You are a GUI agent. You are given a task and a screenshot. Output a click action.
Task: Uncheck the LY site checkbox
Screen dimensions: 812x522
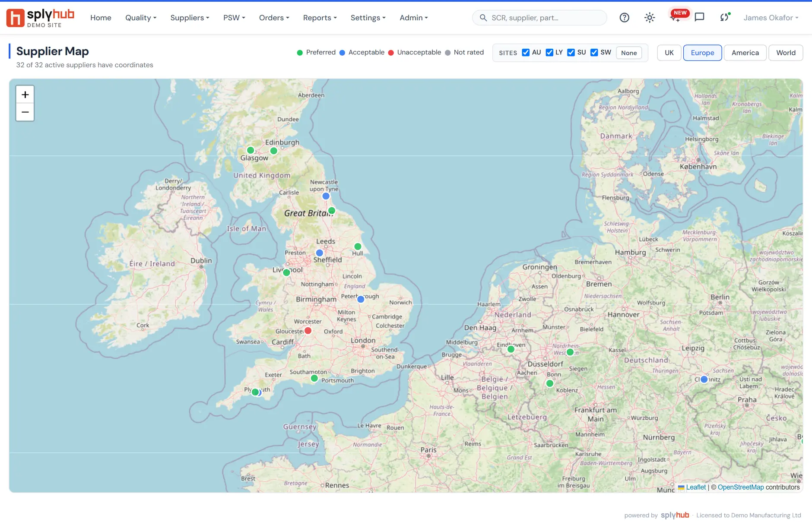pyautogui.click(x=549, y=53)
